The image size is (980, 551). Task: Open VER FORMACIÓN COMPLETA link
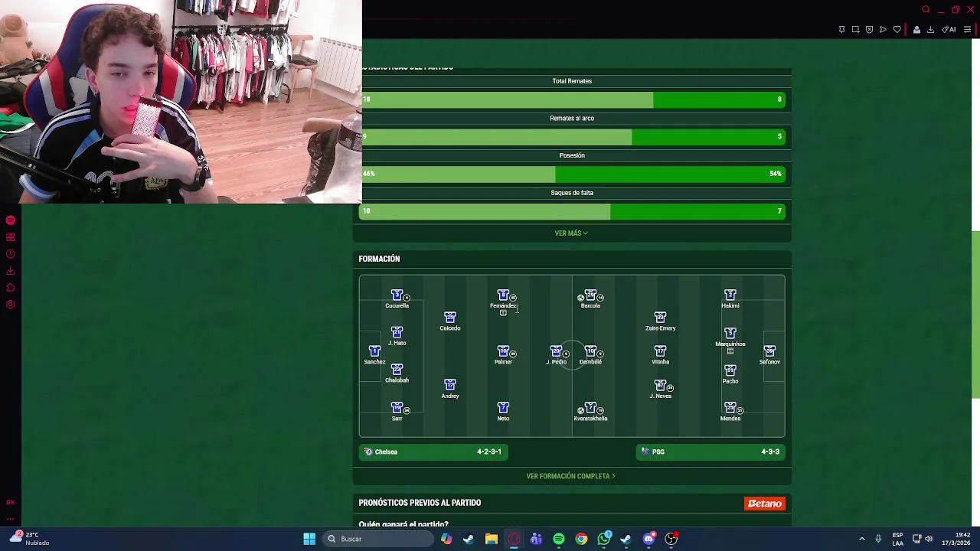(571, 476)
